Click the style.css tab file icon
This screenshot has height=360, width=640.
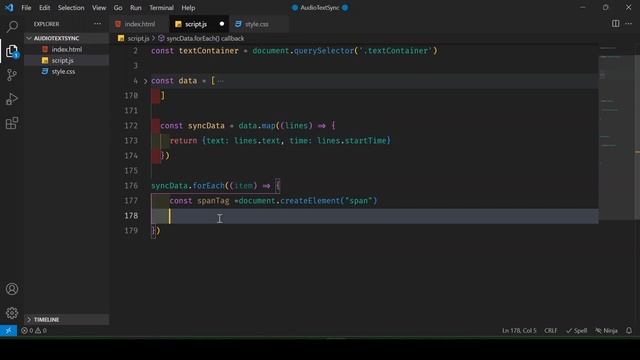tap(238, 24)
